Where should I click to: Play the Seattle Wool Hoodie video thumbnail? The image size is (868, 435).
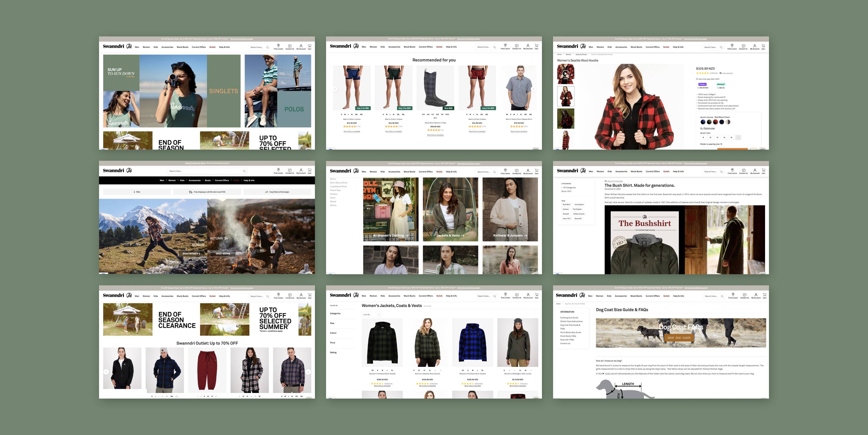click(565, 74)
